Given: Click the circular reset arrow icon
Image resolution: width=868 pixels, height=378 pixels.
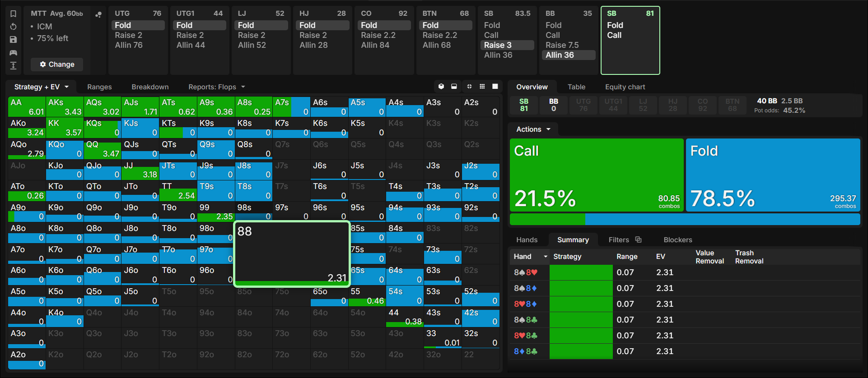Looking at the screenshot, I should [14, 27].
